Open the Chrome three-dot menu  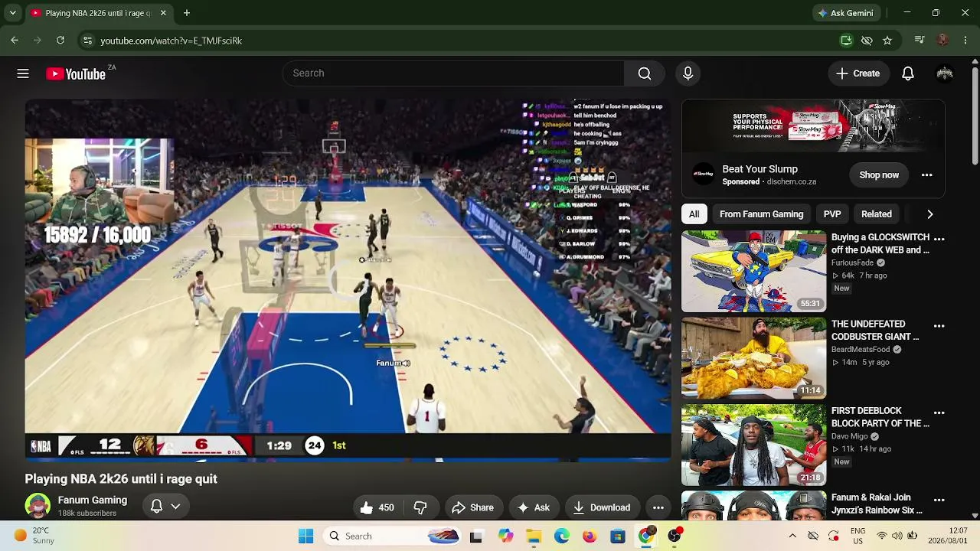(965, 41)
